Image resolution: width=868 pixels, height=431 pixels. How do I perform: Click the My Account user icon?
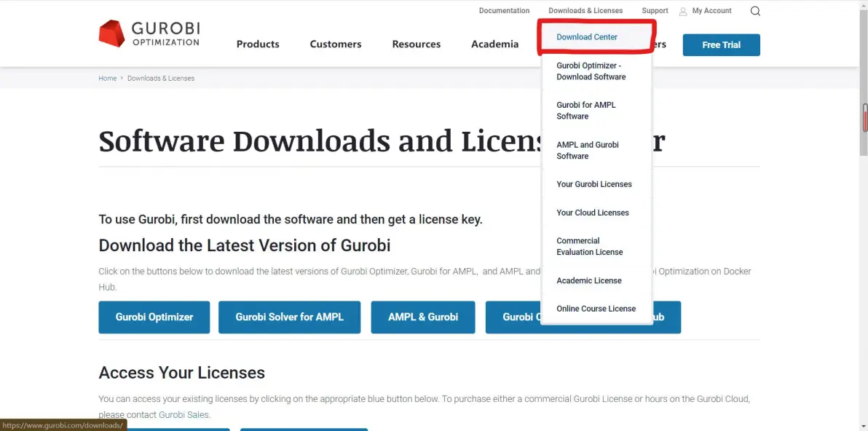(x=683, y=11)
